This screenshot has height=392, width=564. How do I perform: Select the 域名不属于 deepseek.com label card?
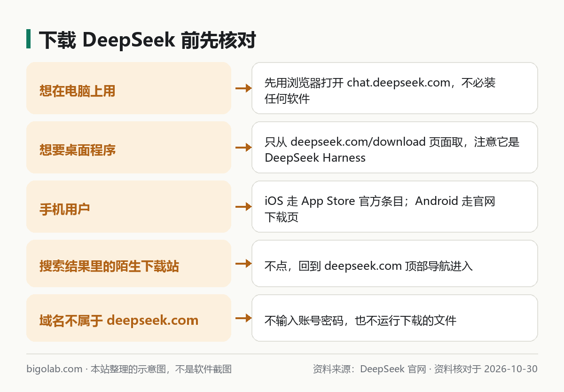click(129, 318)
